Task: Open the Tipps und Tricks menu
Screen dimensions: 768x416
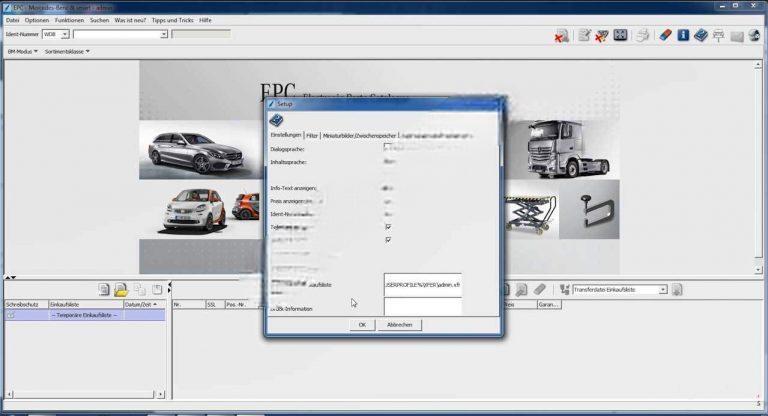Action: [172, 20]
